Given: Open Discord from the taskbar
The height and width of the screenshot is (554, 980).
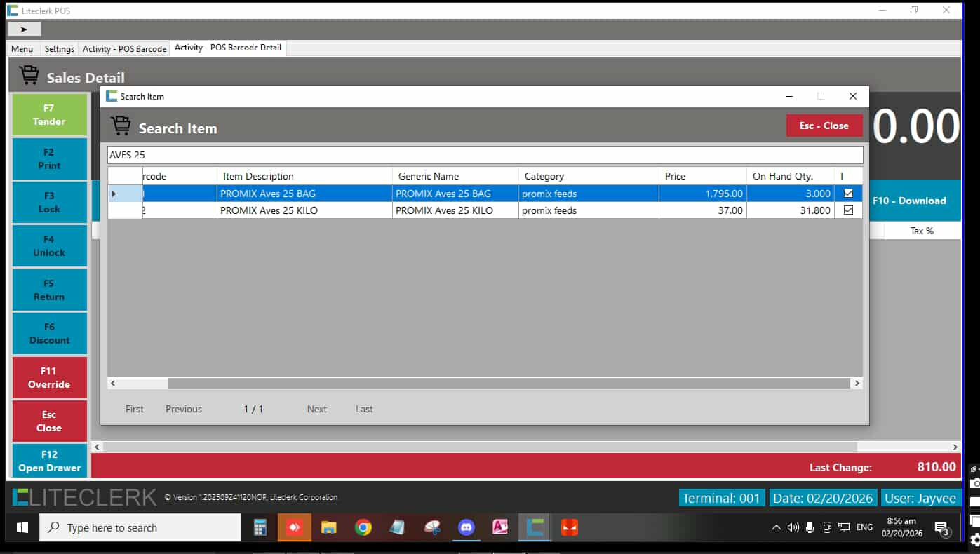Looking at the screenshot, I should (466, 527).
